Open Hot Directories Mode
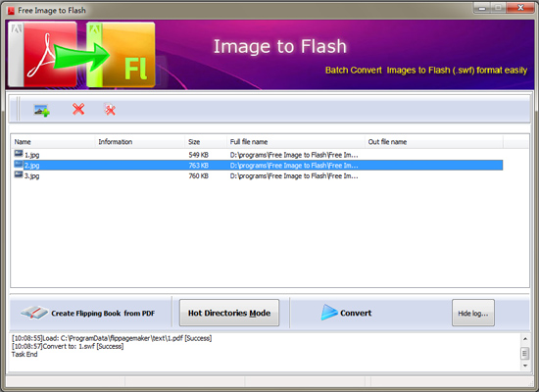 coord(229,313)
